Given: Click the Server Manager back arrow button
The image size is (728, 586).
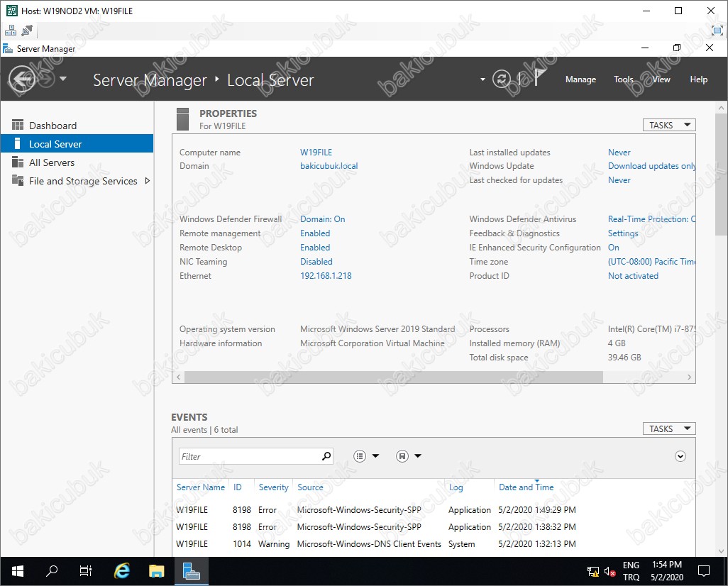Looking at the screenshot, I should point(21,79).
